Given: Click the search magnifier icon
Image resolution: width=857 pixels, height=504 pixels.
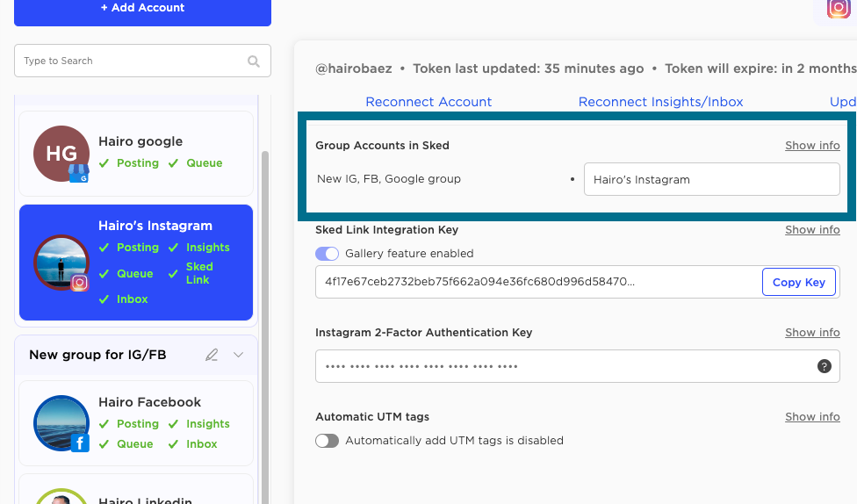Looking at the screenshot, I should click(254, 61).
